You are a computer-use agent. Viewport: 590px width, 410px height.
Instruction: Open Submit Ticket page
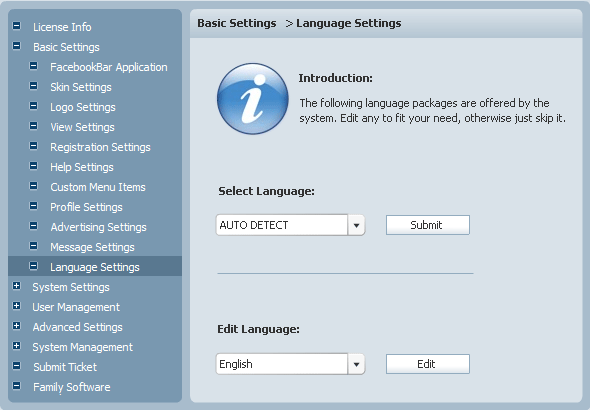pyautogui.click(x=65, y=367)
